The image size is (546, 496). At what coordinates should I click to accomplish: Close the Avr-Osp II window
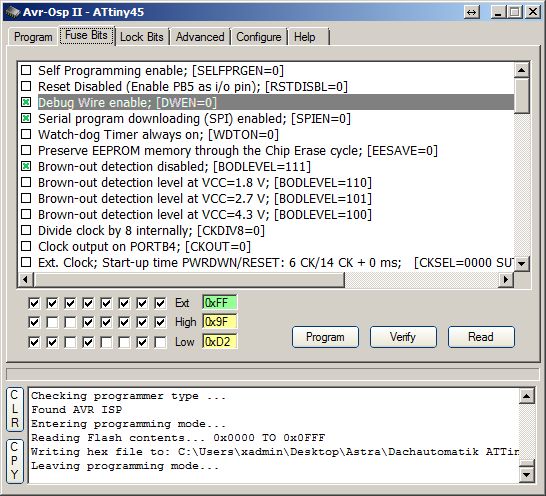[x=533, y=12]
